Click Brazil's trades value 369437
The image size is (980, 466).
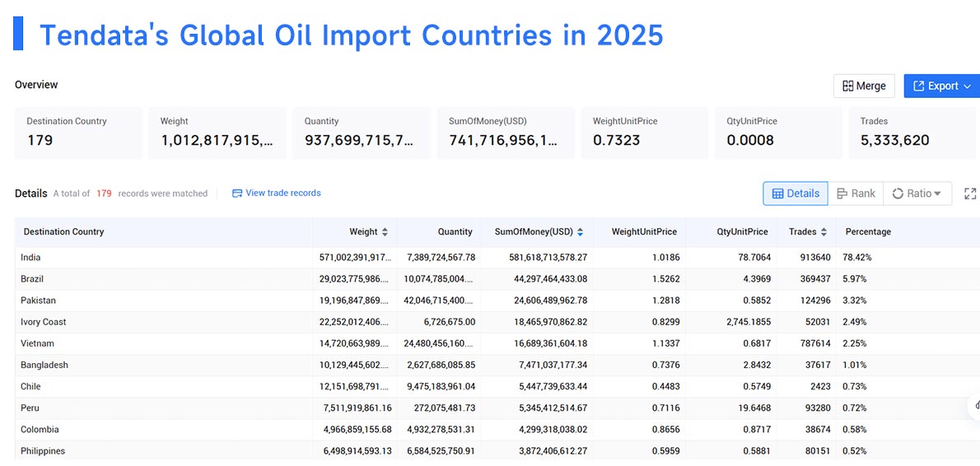point(815,278)
